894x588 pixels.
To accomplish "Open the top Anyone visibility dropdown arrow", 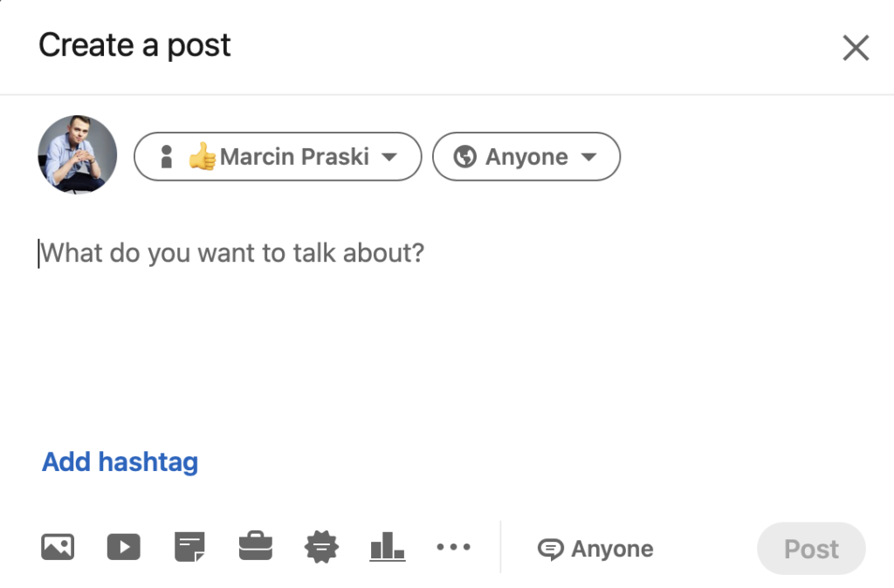I will (588, 157).
